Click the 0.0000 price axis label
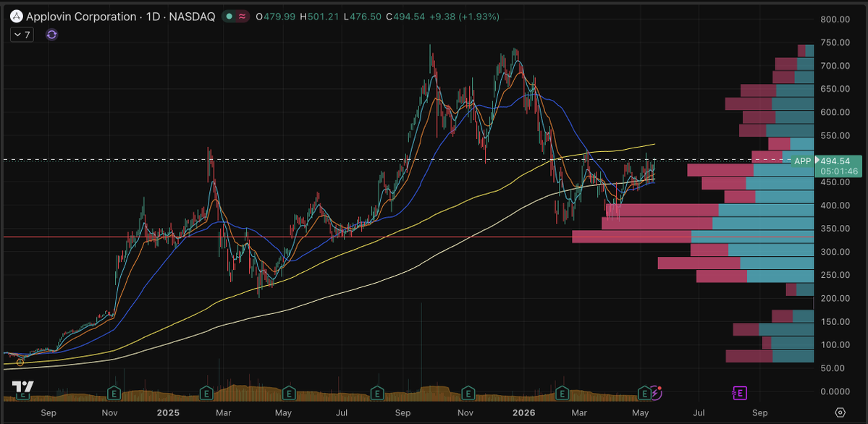The width and height of the screenshot is (868, 424). 835,391
